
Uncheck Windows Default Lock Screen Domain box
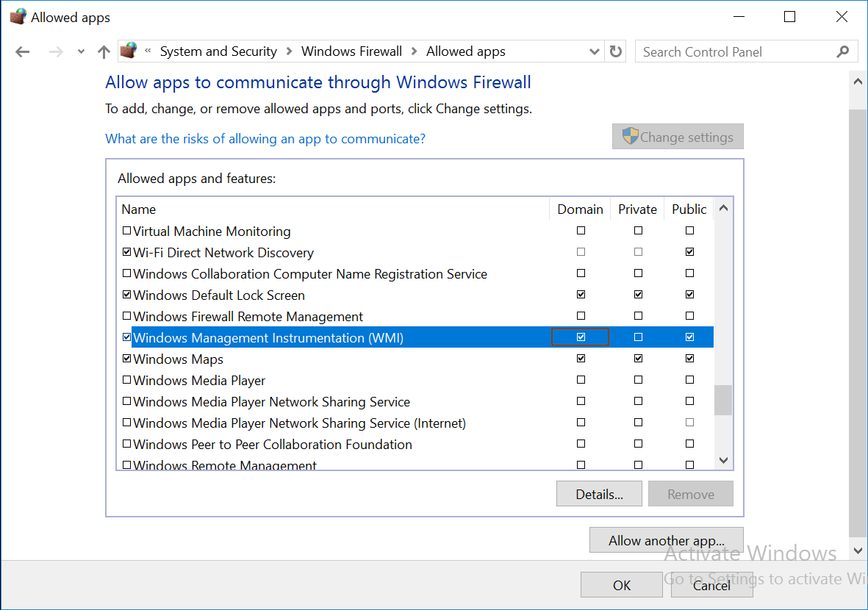tap(581, 295)
